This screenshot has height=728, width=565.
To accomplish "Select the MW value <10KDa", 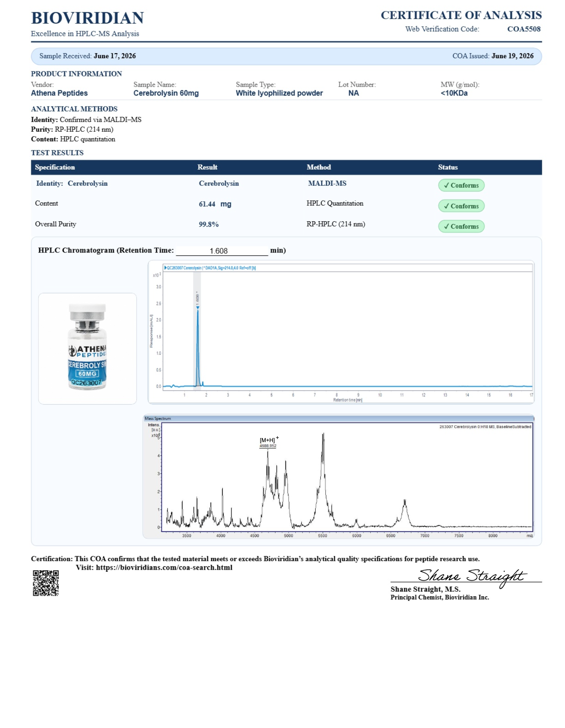I will point(454,93).
